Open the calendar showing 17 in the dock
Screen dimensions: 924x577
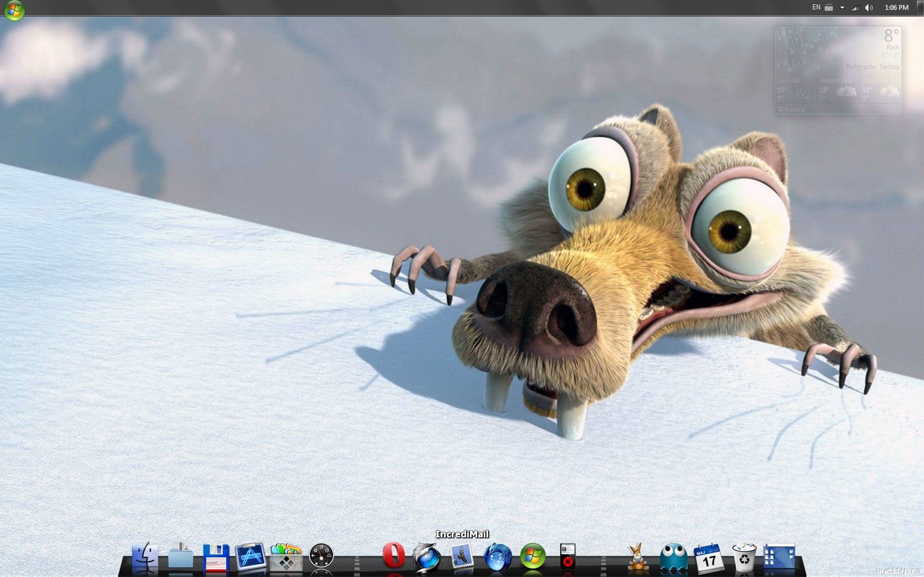coord(709,558)
